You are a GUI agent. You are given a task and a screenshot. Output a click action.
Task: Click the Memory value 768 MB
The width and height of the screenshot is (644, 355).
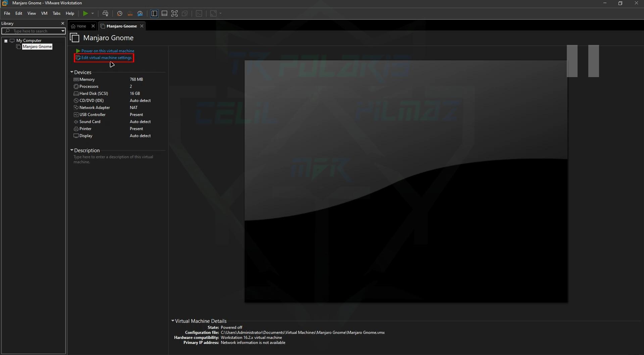click(136, 79)
